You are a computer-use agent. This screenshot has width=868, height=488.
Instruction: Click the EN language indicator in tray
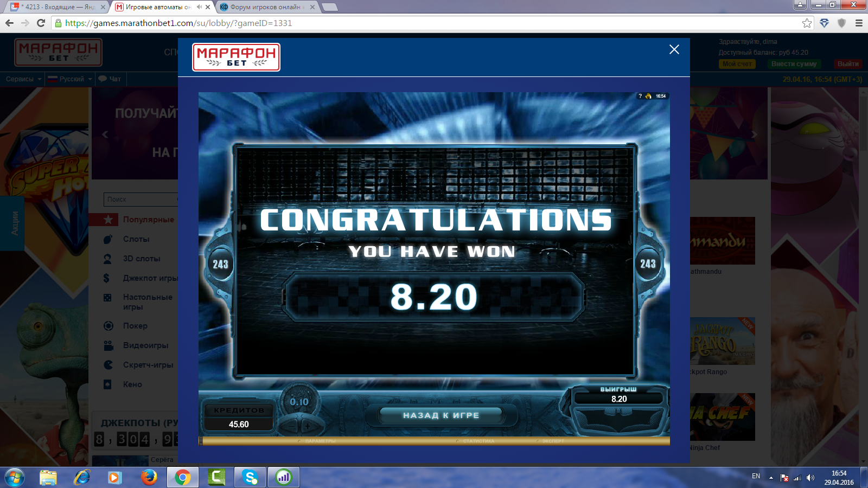(756, 476)
